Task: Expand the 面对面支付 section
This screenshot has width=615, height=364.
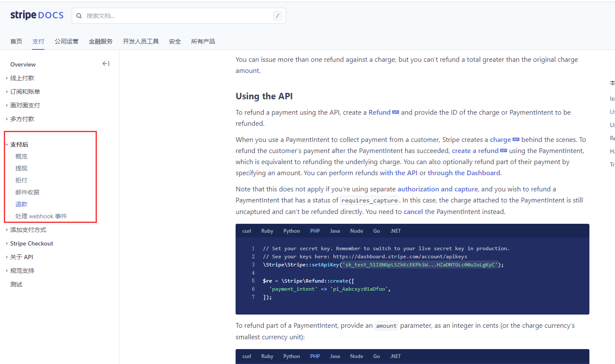Action: pyautogui.click(x=25, y=105)
